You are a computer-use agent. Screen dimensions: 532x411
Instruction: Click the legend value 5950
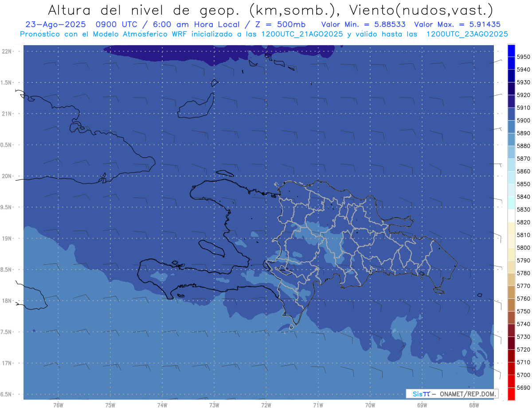tap(523, 57)
